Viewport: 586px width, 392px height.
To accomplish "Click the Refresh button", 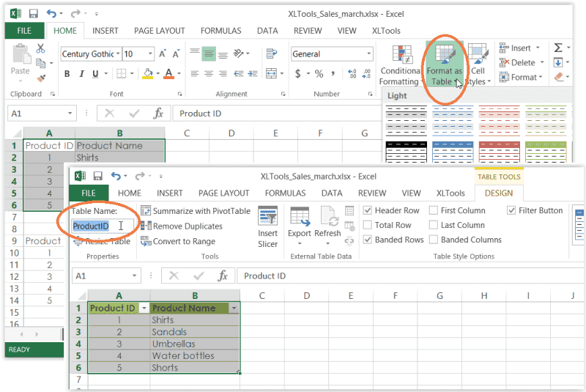I will [x=327, y=227].
